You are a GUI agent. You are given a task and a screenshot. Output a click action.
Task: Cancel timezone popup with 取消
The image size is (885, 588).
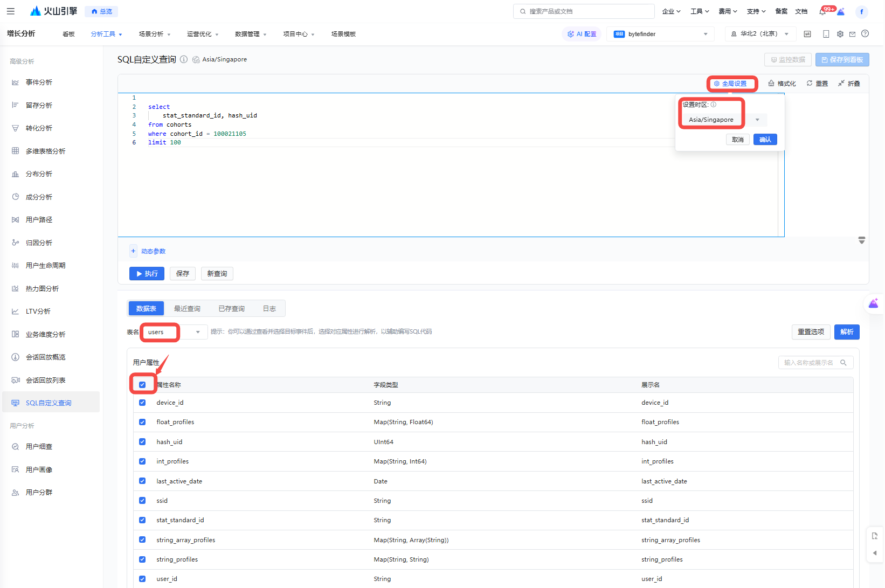point(738,140)
